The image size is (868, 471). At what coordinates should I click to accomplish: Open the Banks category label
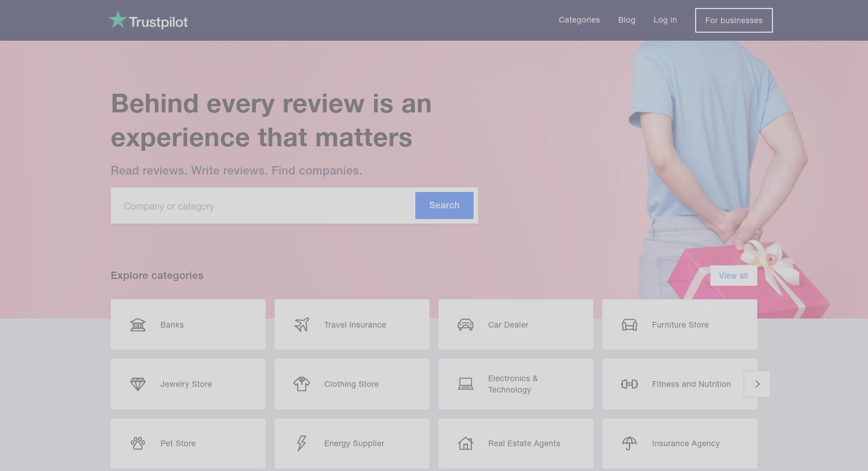(172, 325)
